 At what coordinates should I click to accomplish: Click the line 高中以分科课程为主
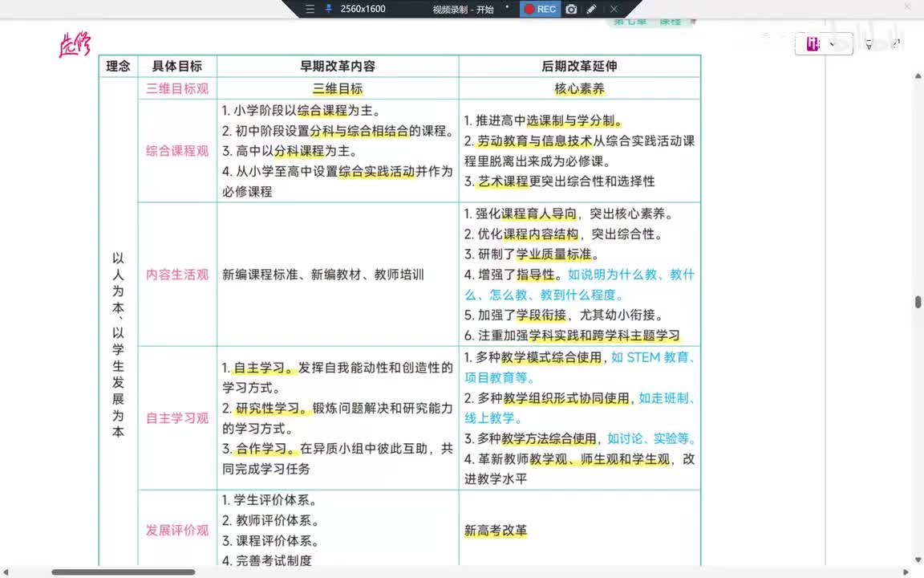290,151
